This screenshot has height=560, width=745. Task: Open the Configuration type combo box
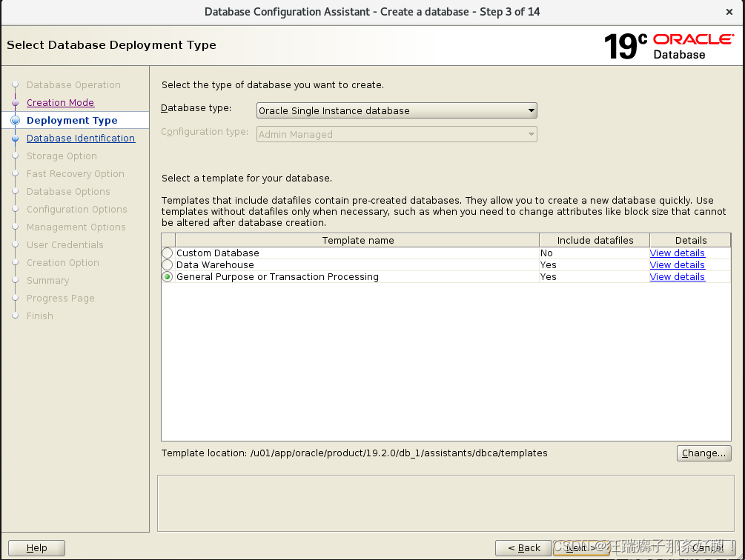point(397,134)
